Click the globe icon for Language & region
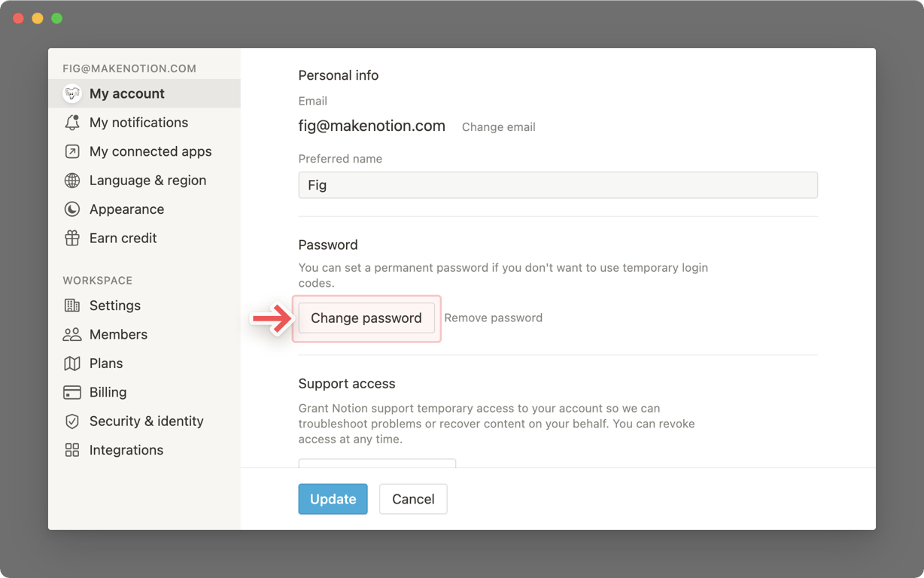This screenshot has width=924, height=578. point(72,181)
